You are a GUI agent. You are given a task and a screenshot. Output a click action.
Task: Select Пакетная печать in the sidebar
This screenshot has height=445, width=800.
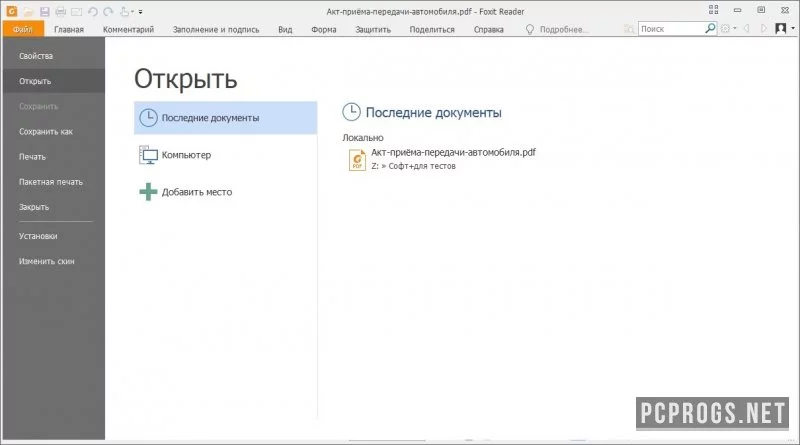point(53,182)
